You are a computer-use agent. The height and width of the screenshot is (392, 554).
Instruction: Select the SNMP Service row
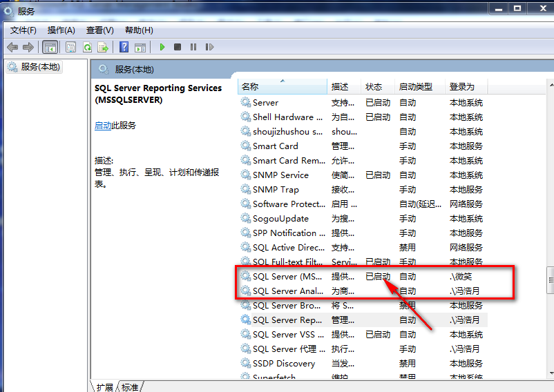click(280, 175)
